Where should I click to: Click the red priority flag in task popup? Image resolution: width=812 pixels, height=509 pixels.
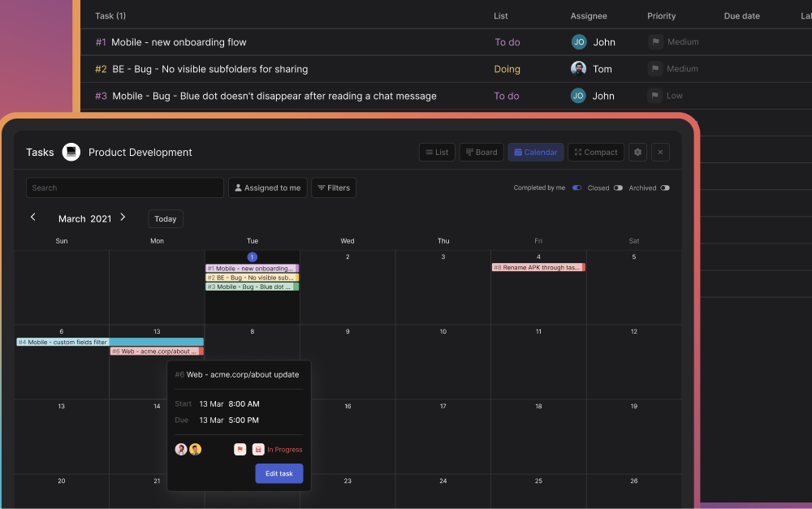coord(240,450)
